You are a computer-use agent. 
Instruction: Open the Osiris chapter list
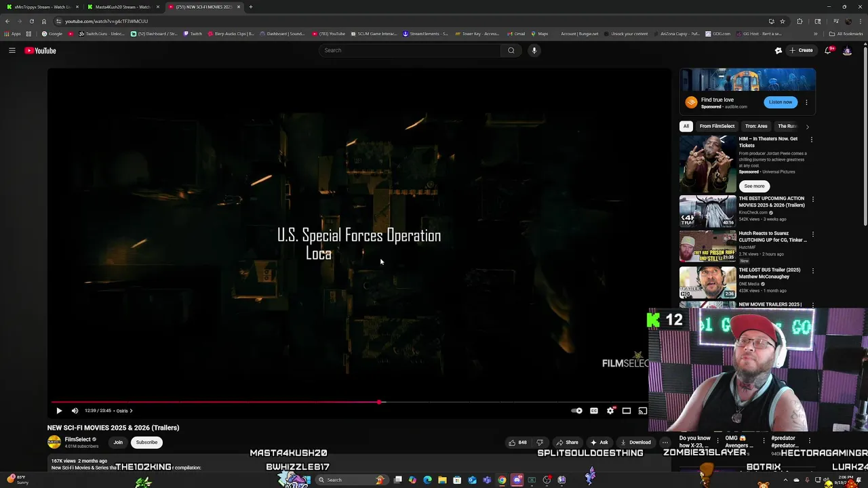[124, 411]
